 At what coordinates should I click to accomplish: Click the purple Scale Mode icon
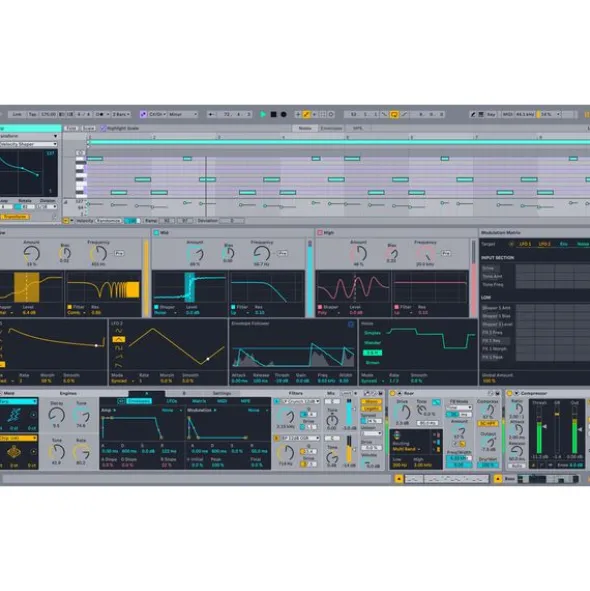(x=143, y=114)
